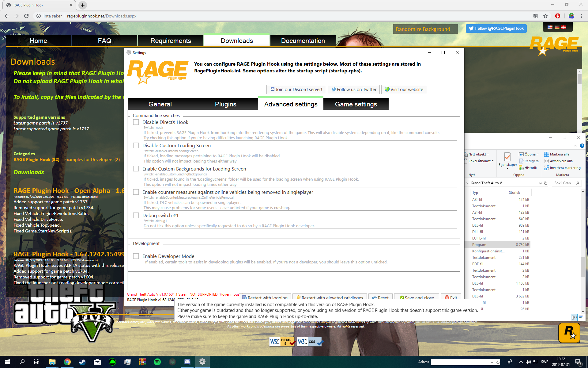Click Join our Discord server button
Screen dimensions: 588x368
(x=296, y=90)
